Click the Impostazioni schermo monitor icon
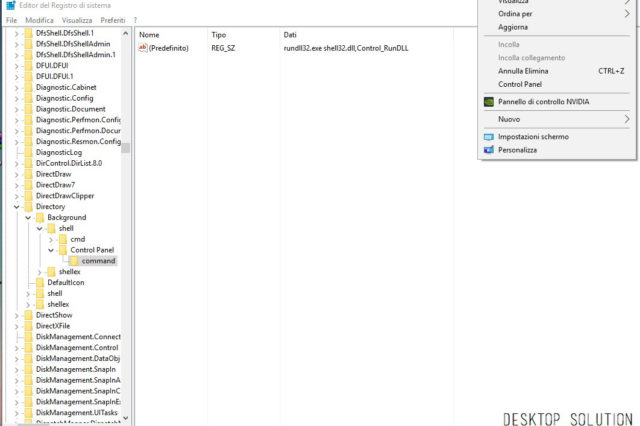The image size is (640, 426). click(x=489, y=137)
